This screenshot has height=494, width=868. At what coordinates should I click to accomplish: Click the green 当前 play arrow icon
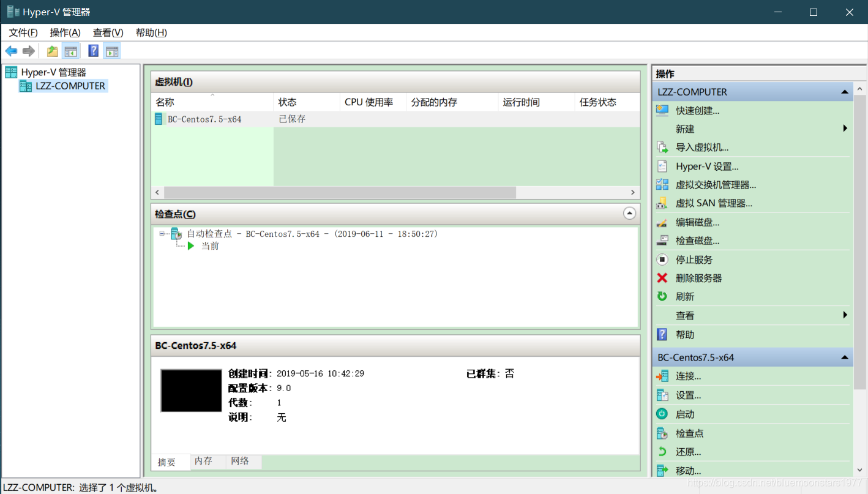[191, 246]
